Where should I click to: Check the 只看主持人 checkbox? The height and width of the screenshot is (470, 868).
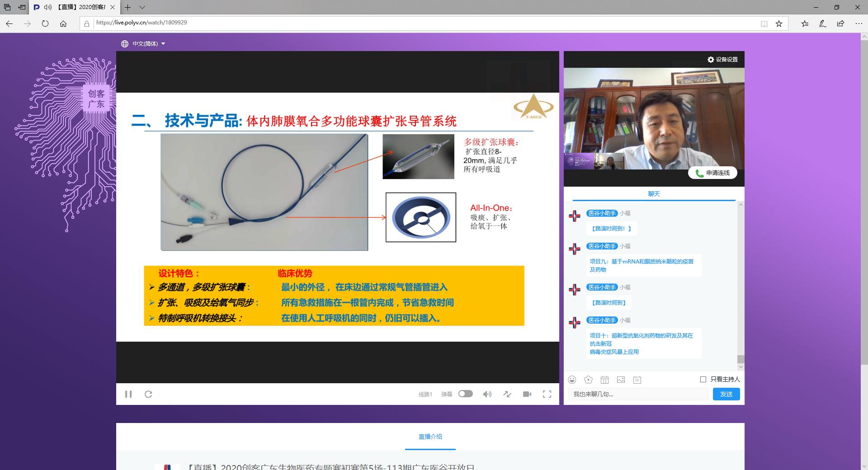pos(703,379)
